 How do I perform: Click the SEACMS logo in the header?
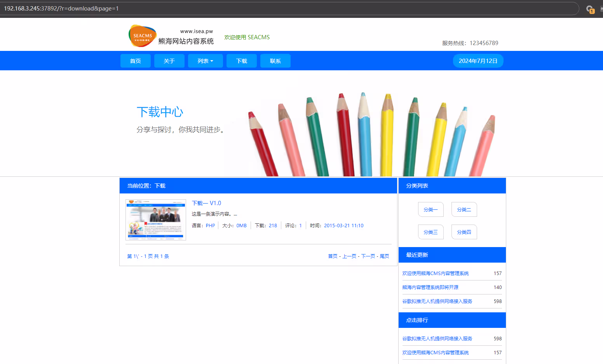click(x=143, y=36)
